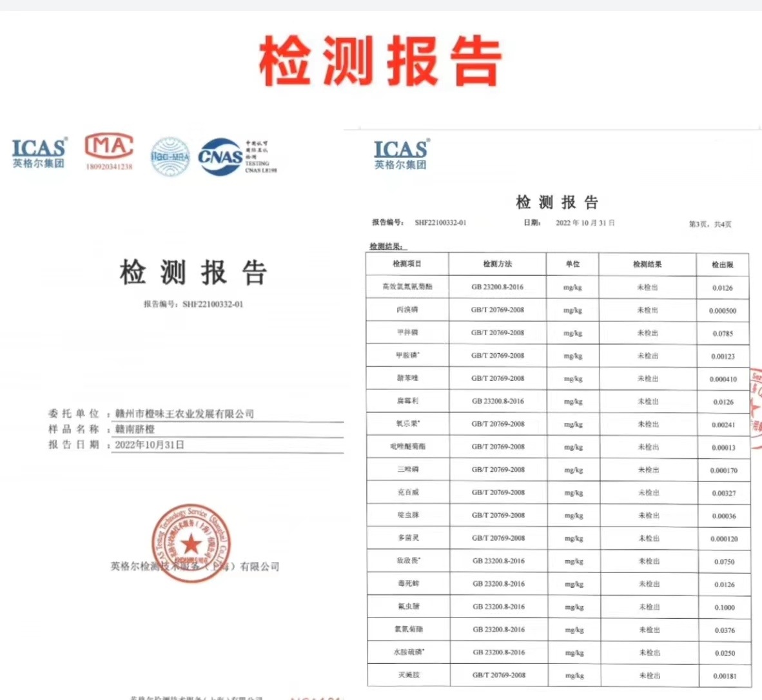Click the detection limit value 0.000120
762x700 pixels.
click(724, 540)
